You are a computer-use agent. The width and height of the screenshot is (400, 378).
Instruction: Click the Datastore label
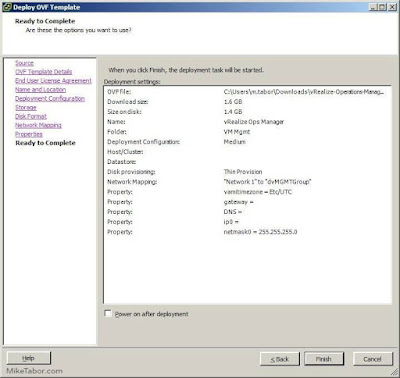click(x=122, y=162)
